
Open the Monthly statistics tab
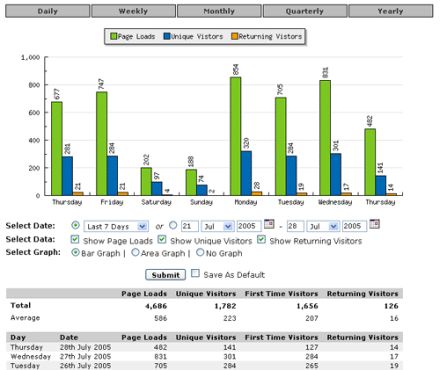(219, 11)
